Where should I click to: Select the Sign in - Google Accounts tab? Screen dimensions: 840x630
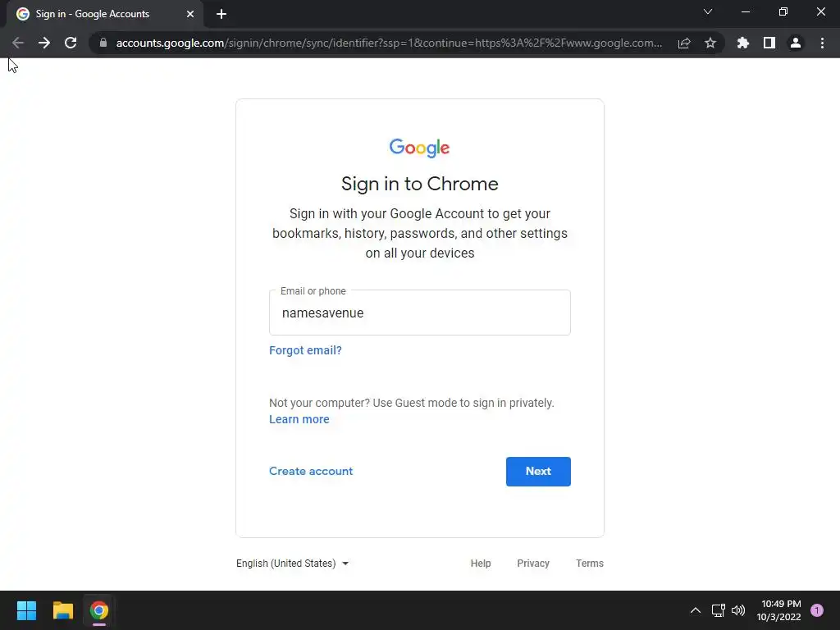(x=105, y=14)
